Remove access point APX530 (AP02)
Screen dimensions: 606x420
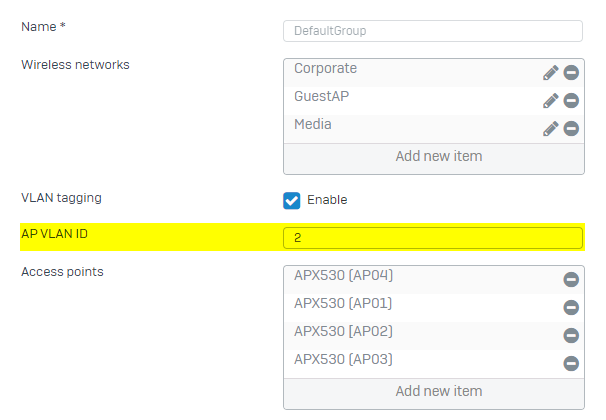[572, 336]
